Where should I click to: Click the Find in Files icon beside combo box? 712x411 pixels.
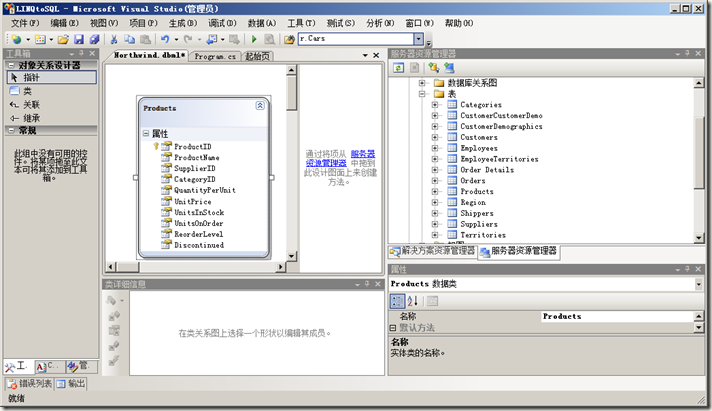click(289, 40)
